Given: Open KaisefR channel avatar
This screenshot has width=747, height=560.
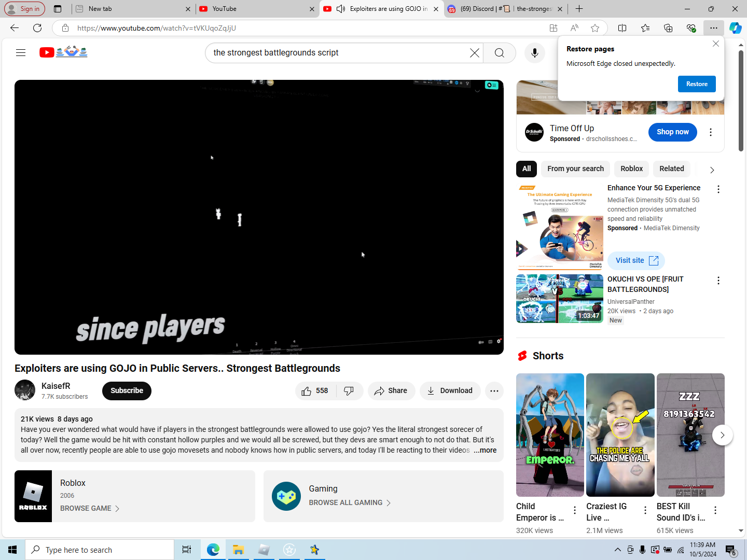Looking at the screenshot, I should point(25,390).
